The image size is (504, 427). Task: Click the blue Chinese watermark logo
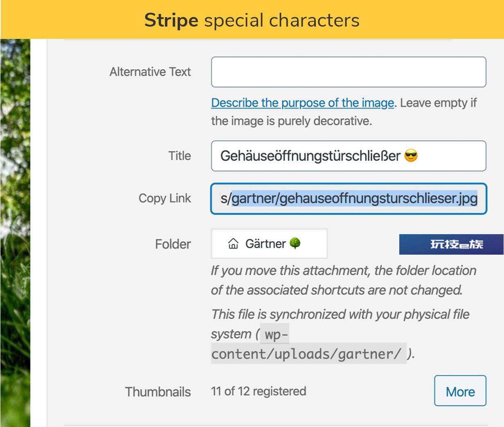point(451,244)
